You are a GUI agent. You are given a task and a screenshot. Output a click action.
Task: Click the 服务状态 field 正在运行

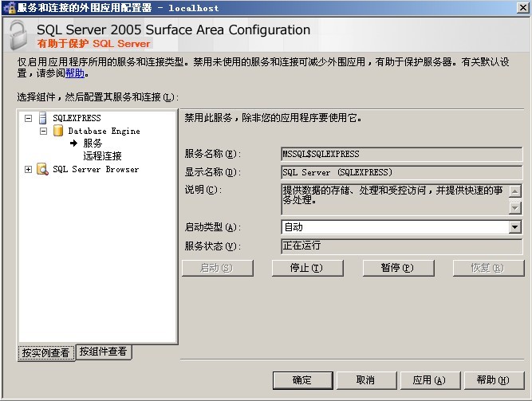coord(402,246)
